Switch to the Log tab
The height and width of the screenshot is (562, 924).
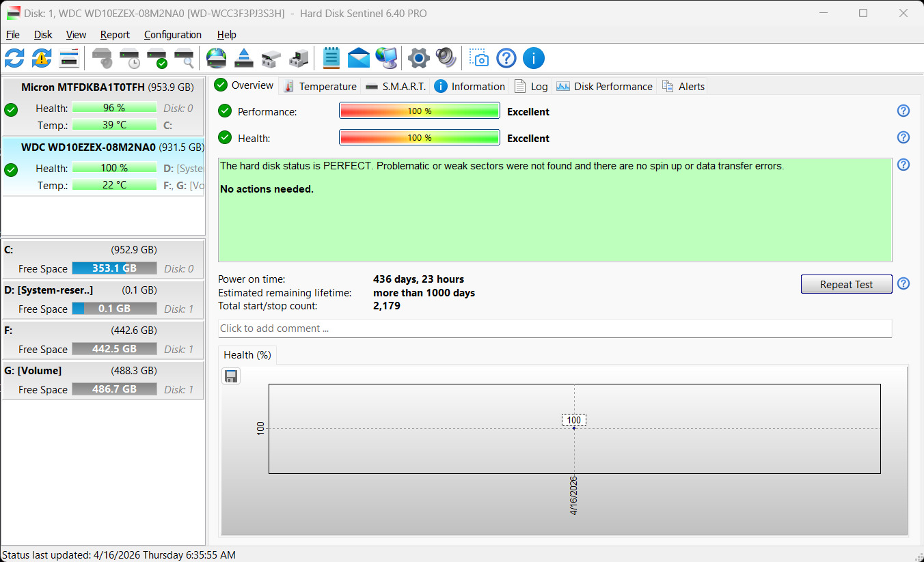531,87
